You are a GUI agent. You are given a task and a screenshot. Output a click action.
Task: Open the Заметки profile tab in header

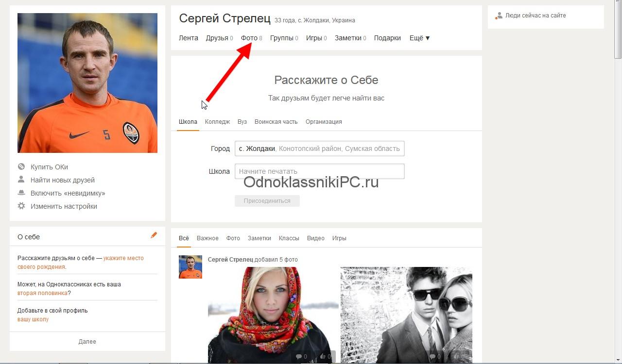350,38
